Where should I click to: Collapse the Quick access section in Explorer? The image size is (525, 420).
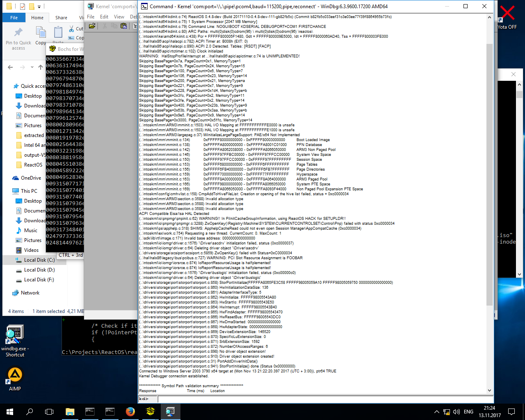point(10,85)
